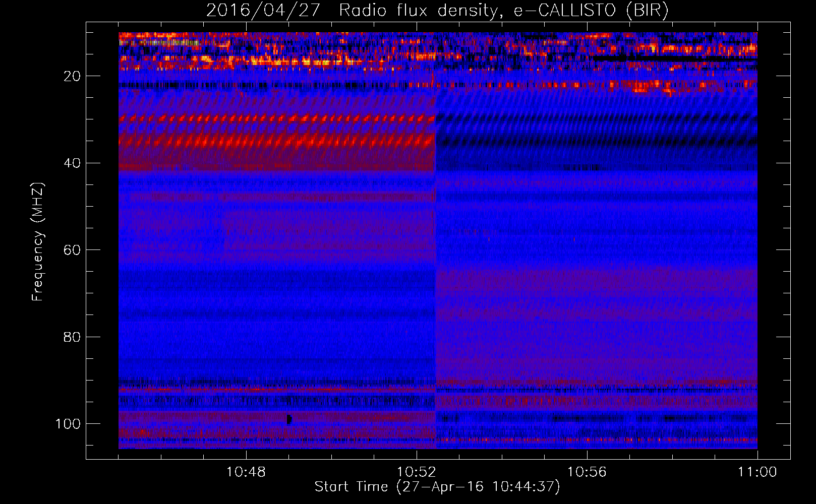Click the small black blob near 100 MHz
This screenshot has height=504, width=816.
coord(289,419)
